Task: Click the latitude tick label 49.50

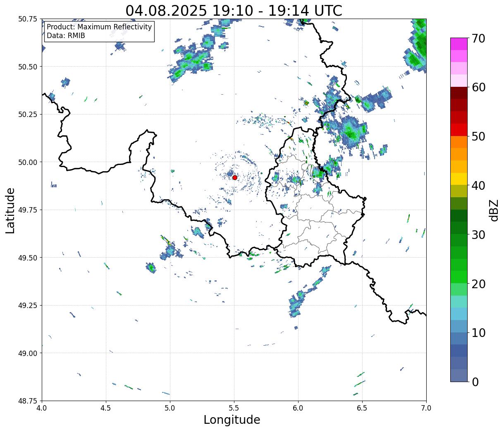Action: 28,258
